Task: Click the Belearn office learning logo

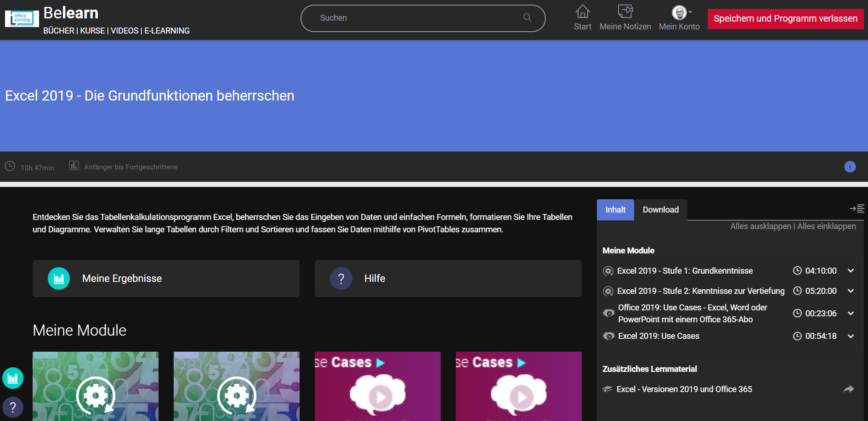Action: tap(22, 19)
